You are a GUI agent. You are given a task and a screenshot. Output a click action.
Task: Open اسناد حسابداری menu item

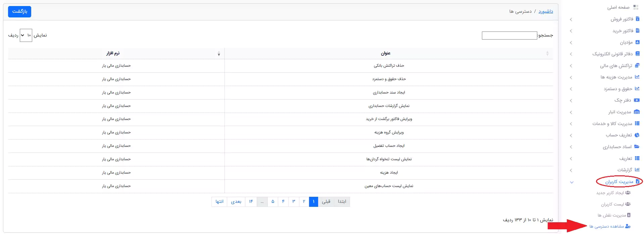click(x=617, y=147)
